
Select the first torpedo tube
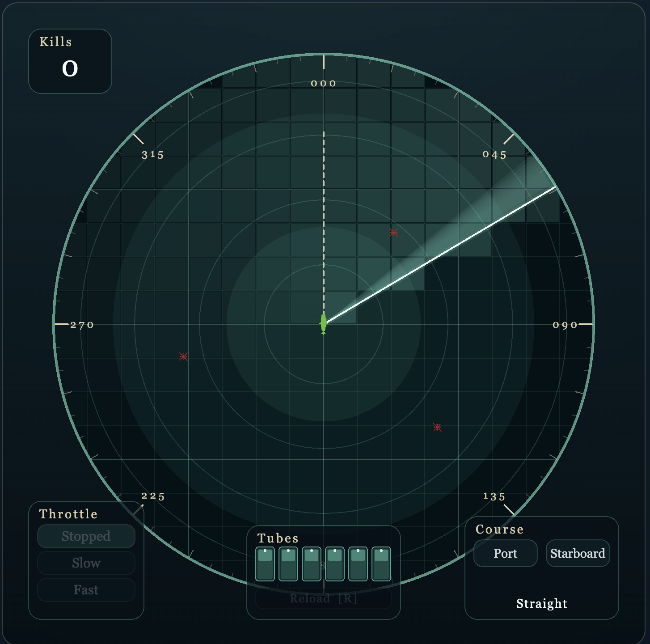click(265, 564)
